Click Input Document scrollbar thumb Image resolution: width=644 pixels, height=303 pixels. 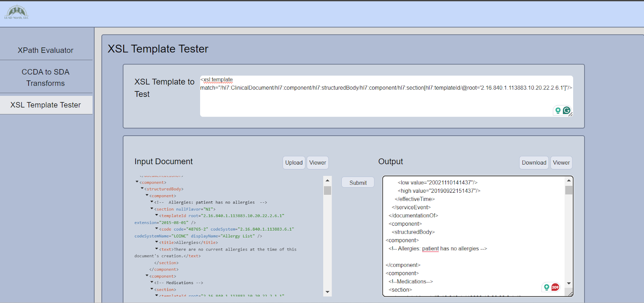327,190
